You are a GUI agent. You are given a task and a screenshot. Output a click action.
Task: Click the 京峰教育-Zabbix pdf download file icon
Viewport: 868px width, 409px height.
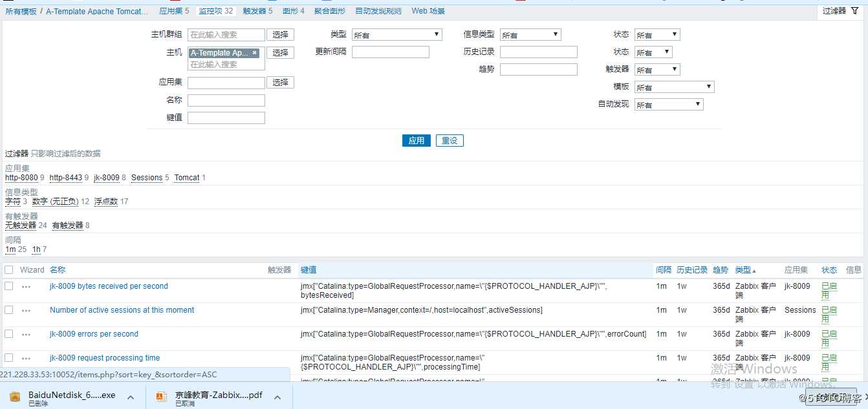click(162, 396)
